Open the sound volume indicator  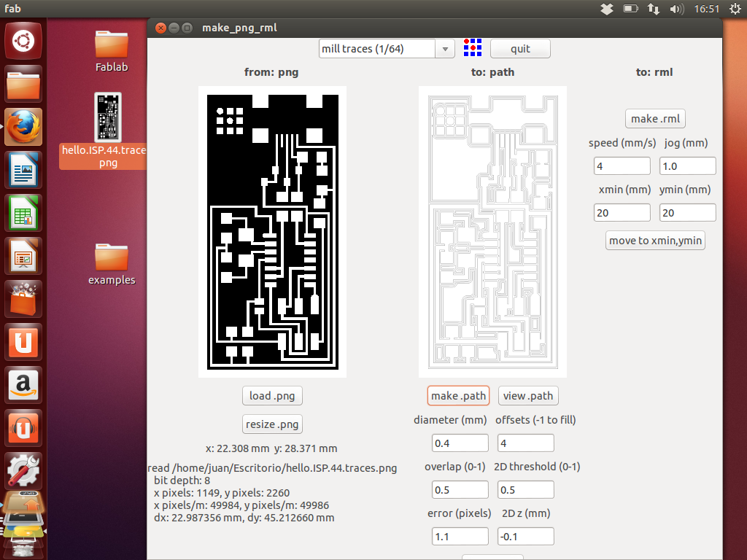pos(676,9)
